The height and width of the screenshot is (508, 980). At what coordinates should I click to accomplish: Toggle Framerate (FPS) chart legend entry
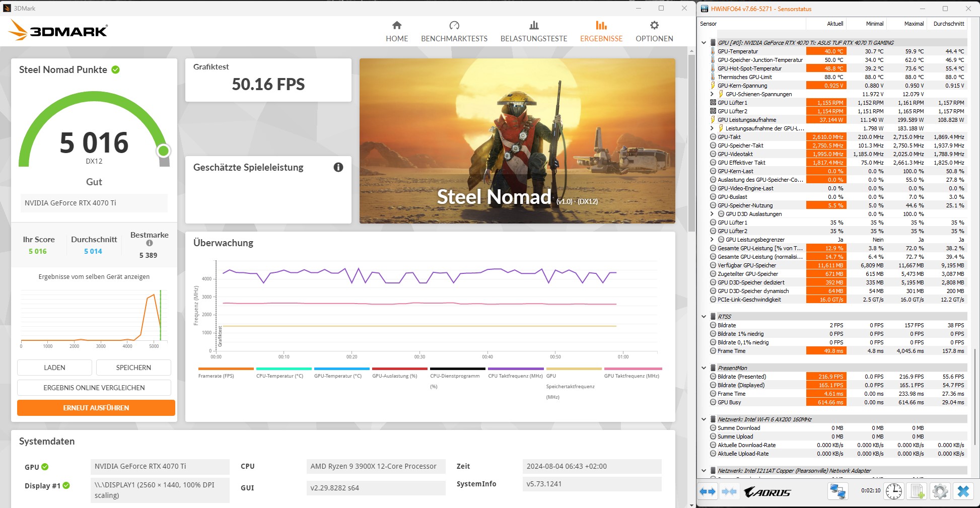point(226,373)
